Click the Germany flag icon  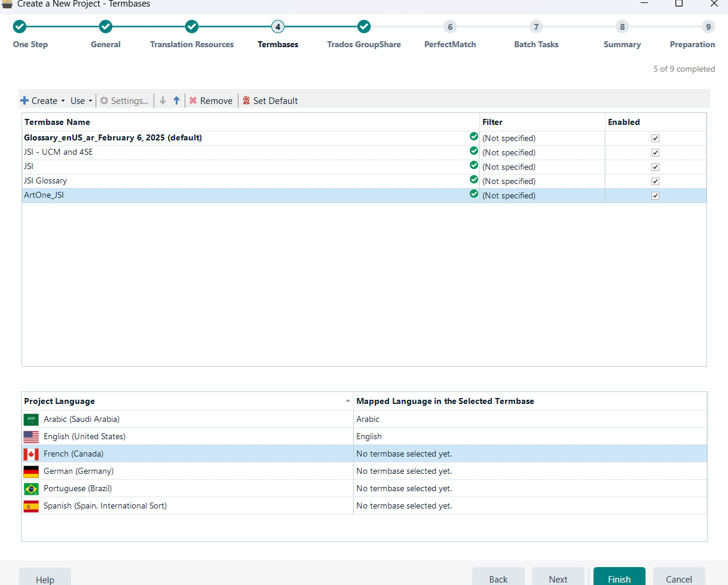coord(31,471)
